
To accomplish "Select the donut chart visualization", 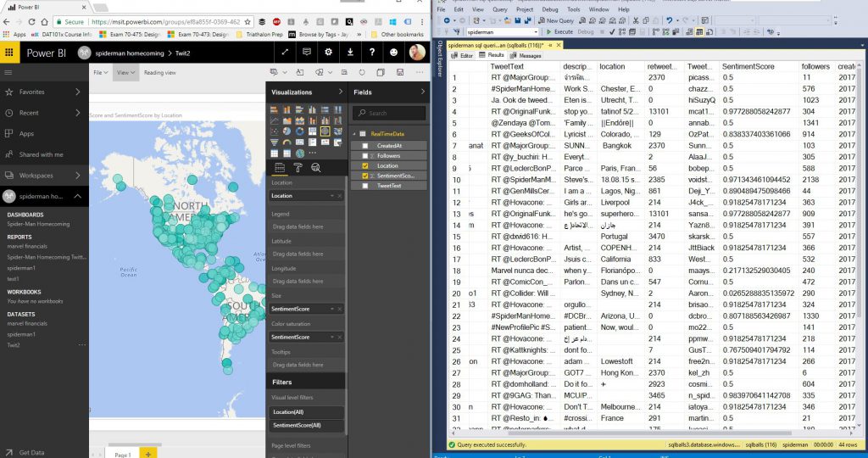I will coord(299,131).
